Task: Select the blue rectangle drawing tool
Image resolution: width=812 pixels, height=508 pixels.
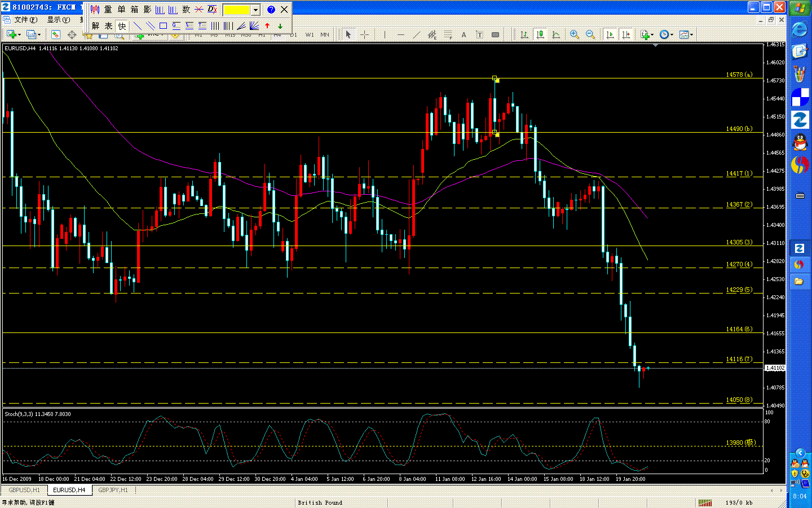Action: click(163, 26)
